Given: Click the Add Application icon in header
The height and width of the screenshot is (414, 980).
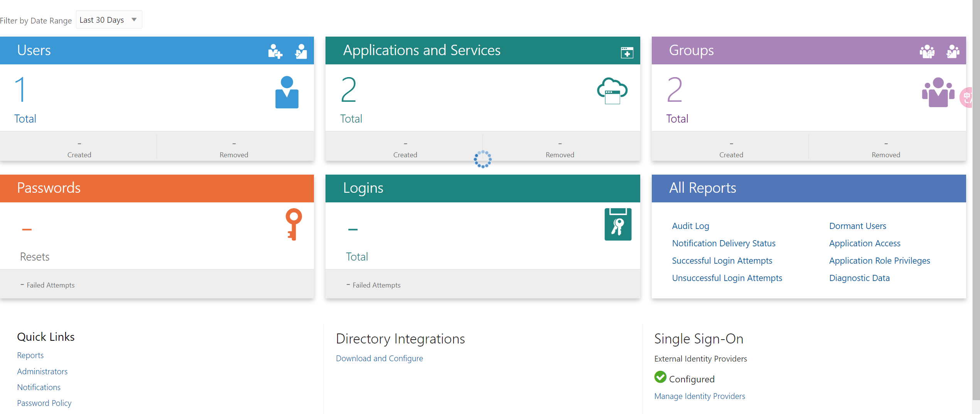Looking at the screenshot, I should click(x=627, y=52).
